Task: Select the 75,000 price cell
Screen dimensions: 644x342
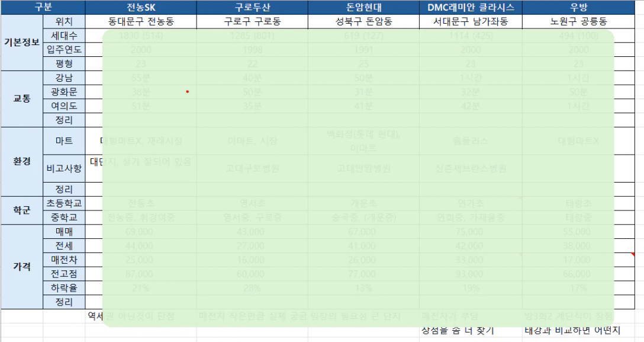Action: tap(471, 231)
